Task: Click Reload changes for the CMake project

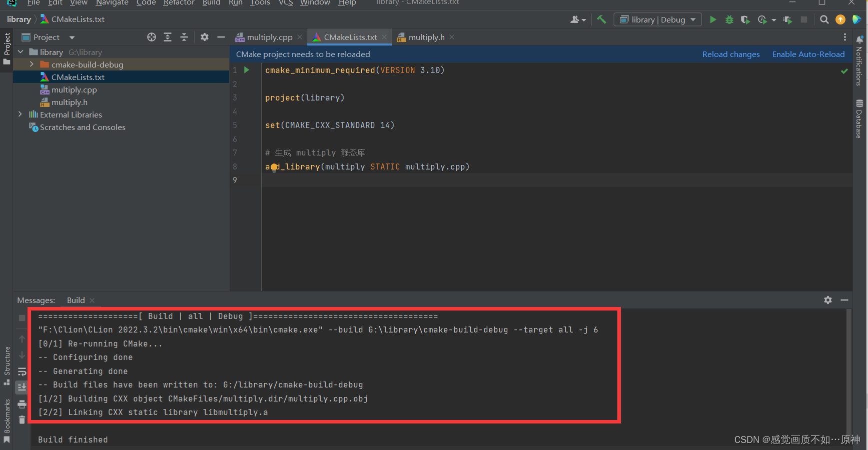Action: click(731, 54)
